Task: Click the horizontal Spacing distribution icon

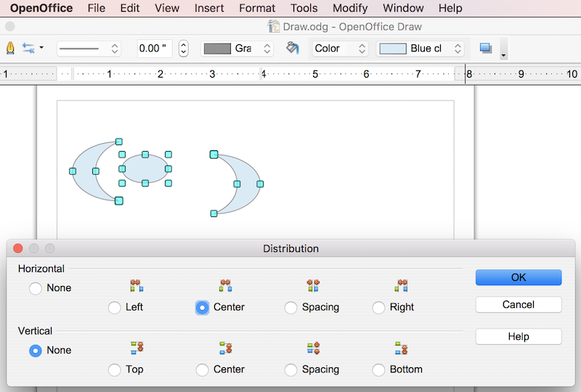Action: (313, 286)
